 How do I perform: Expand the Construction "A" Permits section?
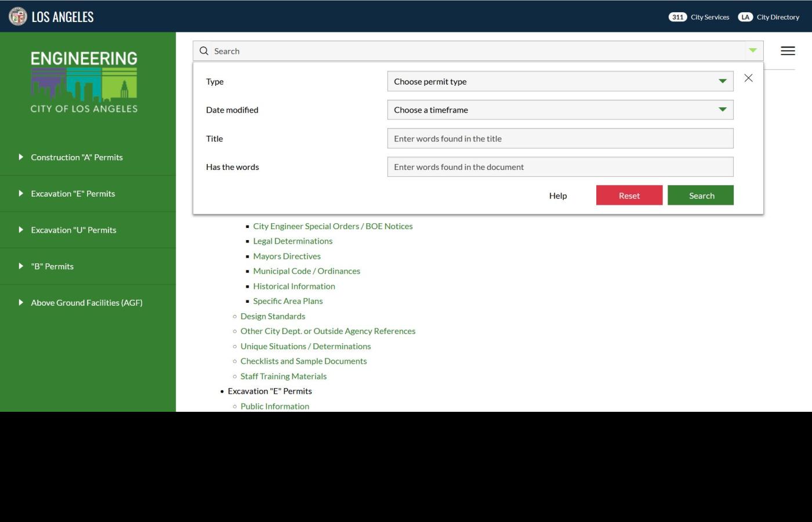click(x=77, y=157)
